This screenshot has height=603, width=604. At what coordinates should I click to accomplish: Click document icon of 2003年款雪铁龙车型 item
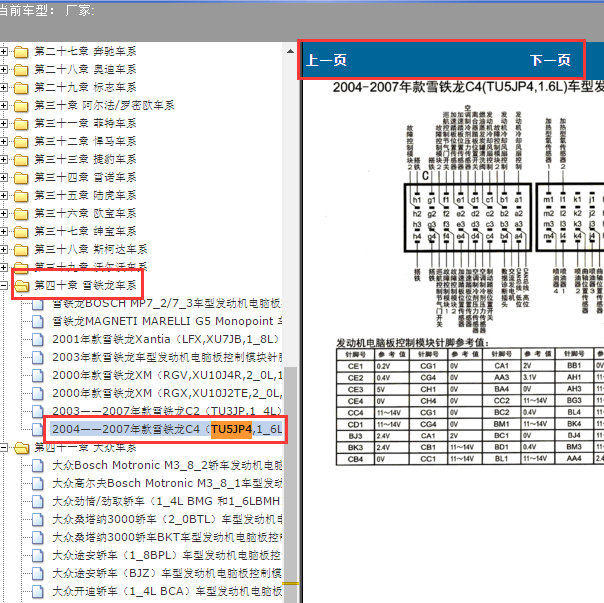click(38, 358)
